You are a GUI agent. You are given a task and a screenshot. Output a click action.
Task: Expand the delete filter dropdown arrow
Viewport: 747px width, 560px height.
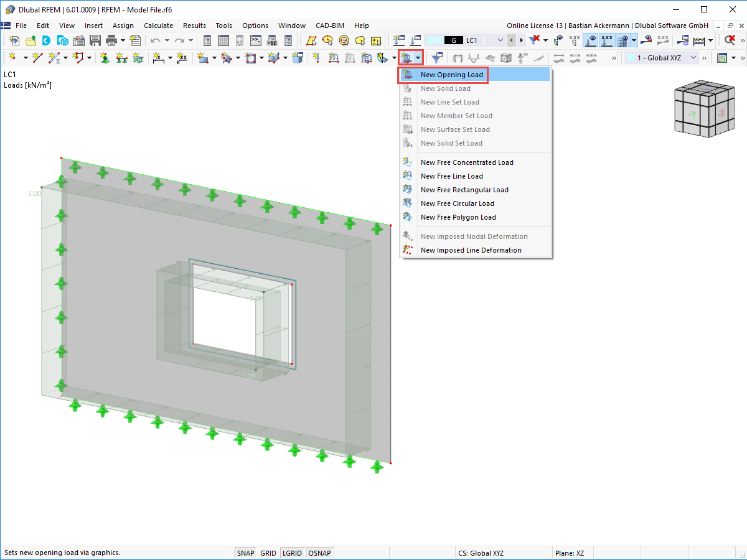pos(546,40)
